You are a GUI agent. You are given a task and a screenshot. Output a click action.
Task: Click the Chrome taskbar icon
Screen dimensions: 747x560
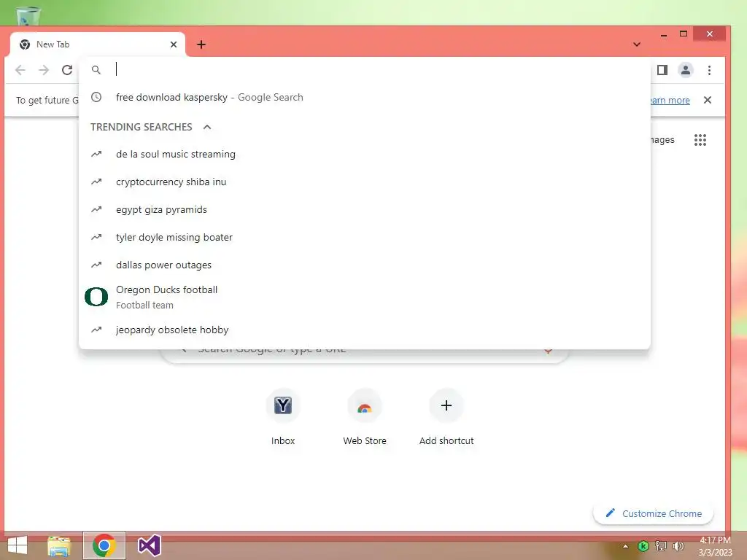104,545
